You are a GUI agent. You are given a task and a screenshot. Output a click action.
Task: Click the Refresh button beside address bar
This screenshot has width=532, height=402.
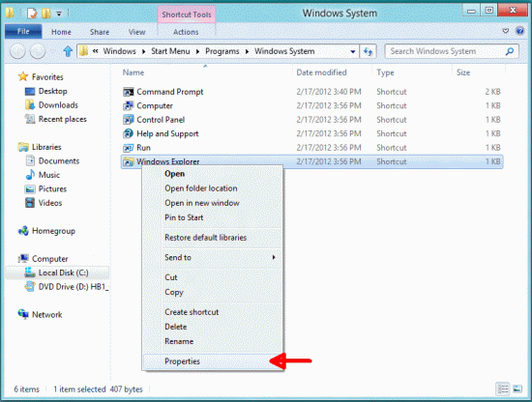point(368,51)
